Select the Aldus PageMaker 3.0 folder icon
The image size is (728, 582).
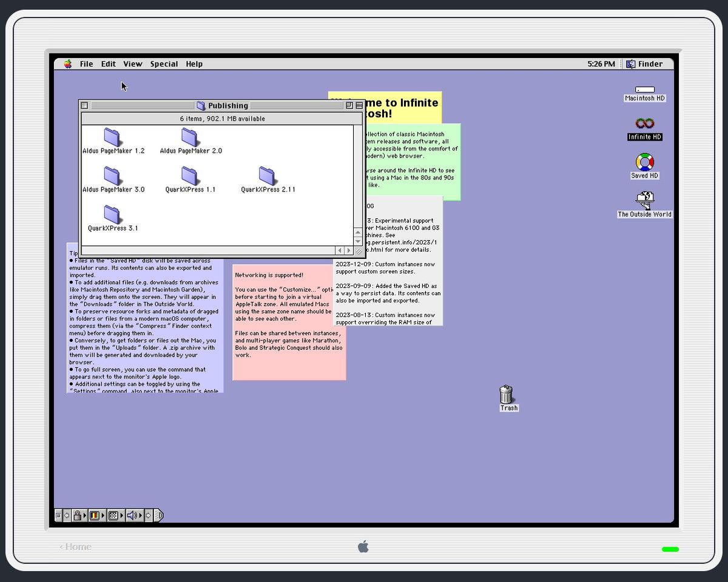[112, 176]
